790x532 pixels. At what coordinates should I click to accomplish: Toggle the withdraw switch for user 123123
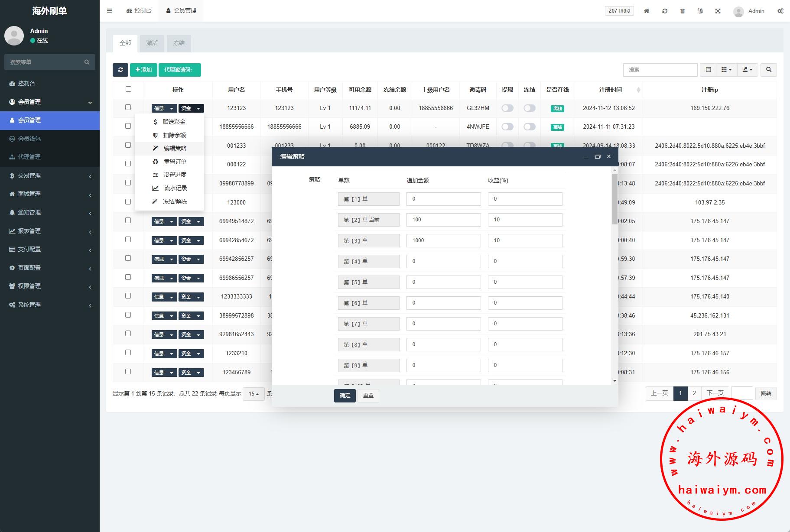pos(507,108)
